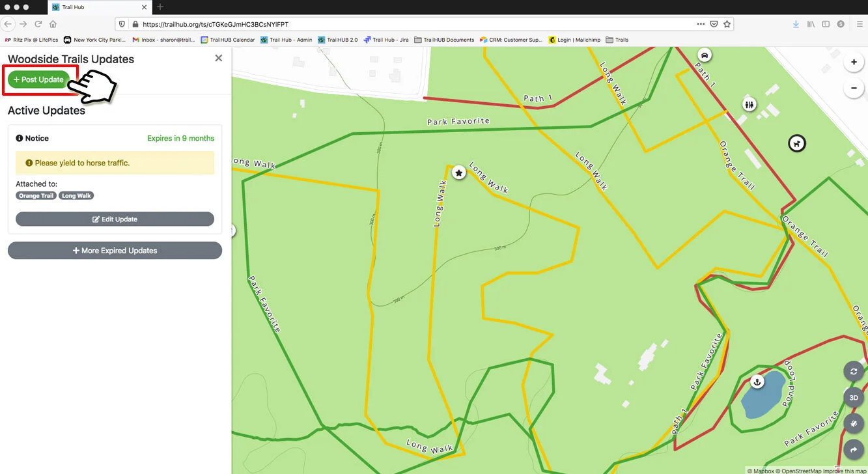Click Edit Update button
Screen dimensions: 868x474
pos(115,219)
